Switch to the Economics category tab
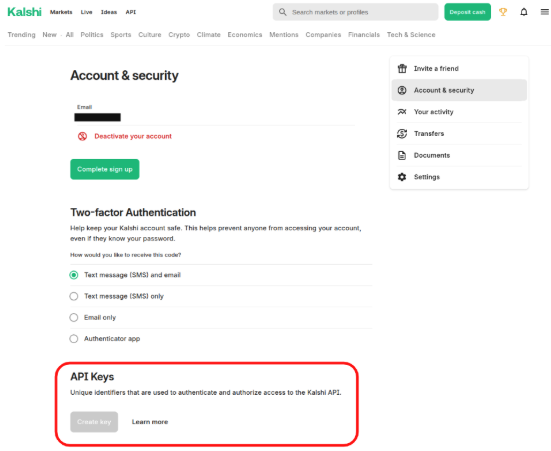 point(245,35)
